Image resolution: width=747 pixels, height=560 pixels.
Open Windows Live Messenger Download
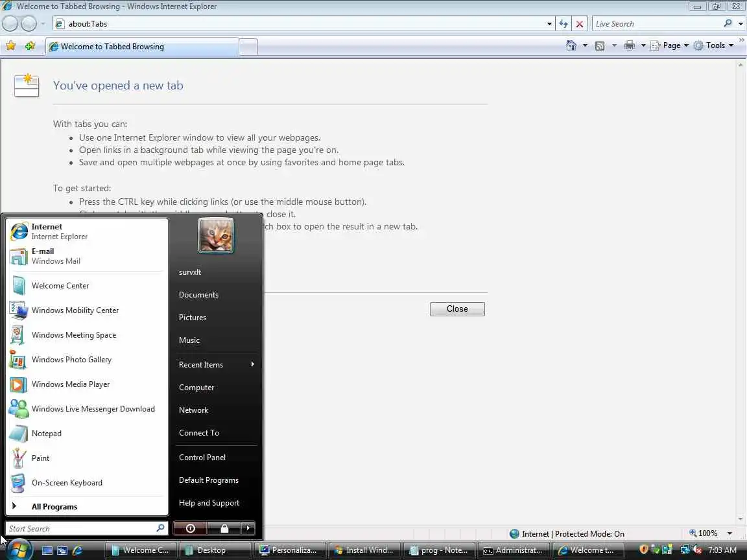(87, 409)
